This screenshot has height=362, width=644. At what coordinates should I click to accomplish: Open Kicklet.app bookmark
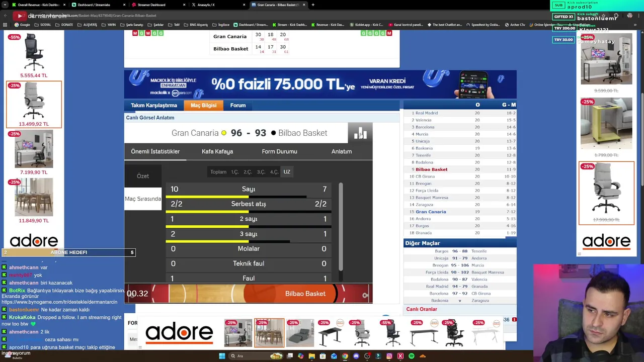pyautogui.click(x=366, y=25)
